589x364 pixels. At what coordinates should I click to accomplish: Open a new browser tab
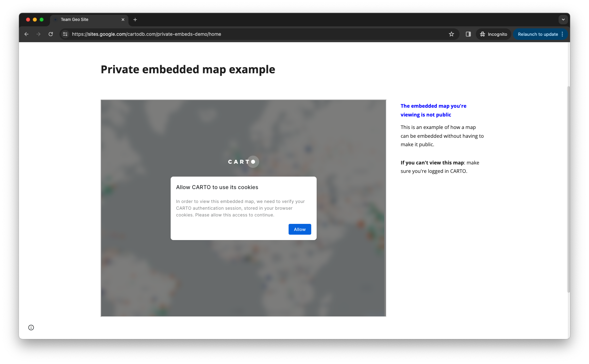[135, 20]
